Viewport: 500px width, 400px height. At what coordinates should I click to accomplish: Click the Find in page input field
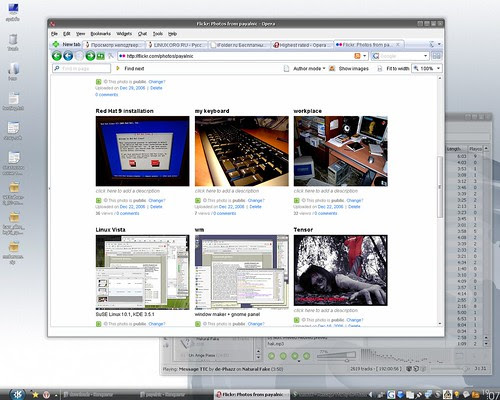82,68
